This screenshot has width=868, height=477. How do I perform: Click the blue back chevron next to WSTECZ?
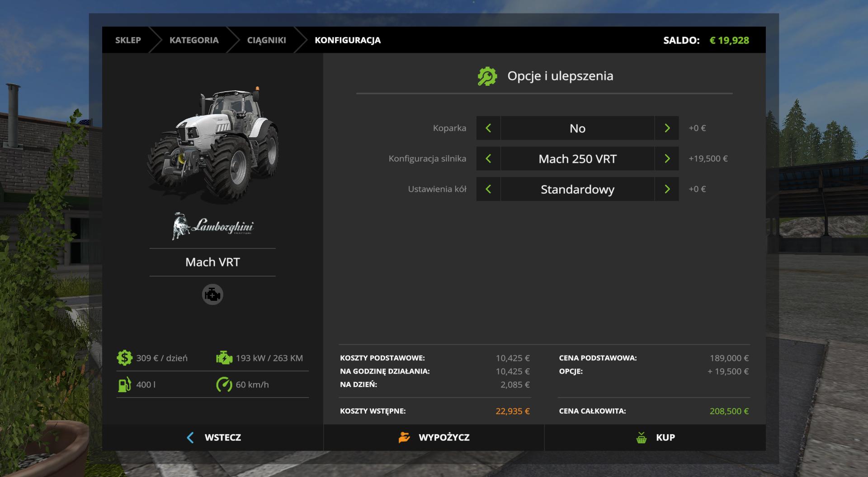click(x=190, y=437)
